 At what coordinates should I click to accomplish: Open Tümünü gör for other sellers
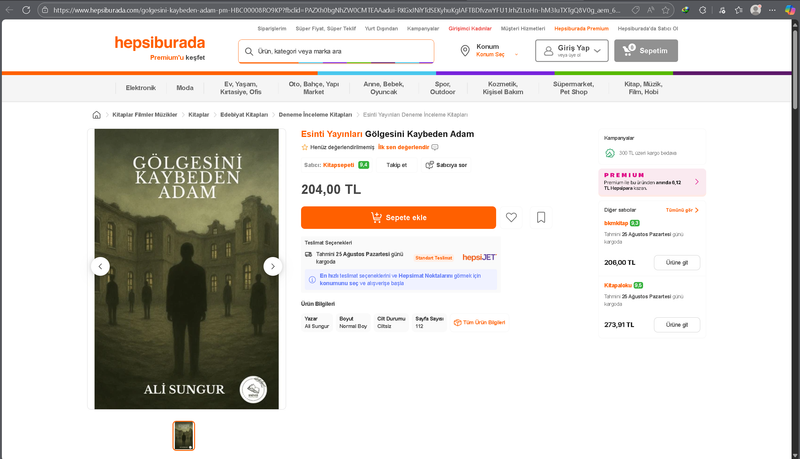[x=682, y=210]
